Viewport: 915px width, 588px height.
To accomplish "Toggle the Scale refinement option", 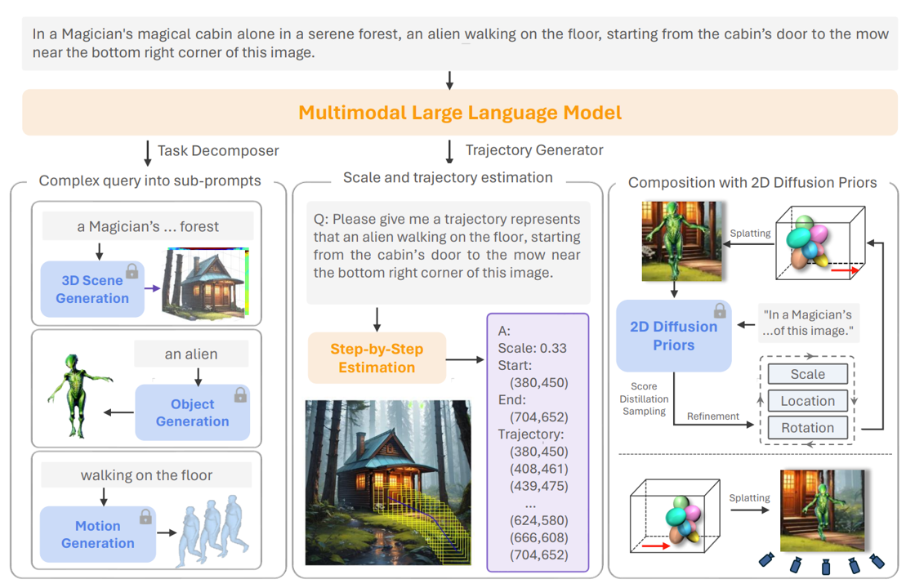I will point(808,374).
